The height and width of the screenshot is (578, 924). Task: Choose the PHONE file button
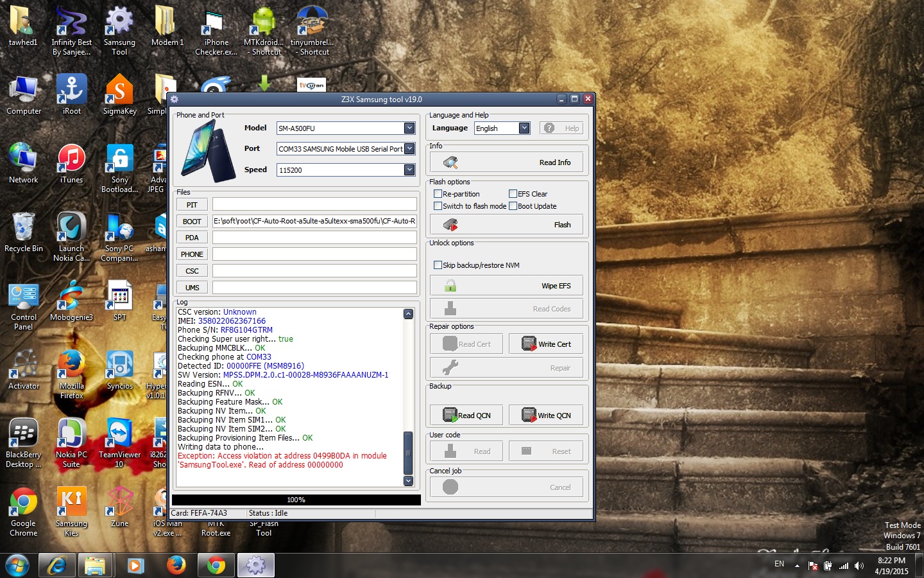192,254
